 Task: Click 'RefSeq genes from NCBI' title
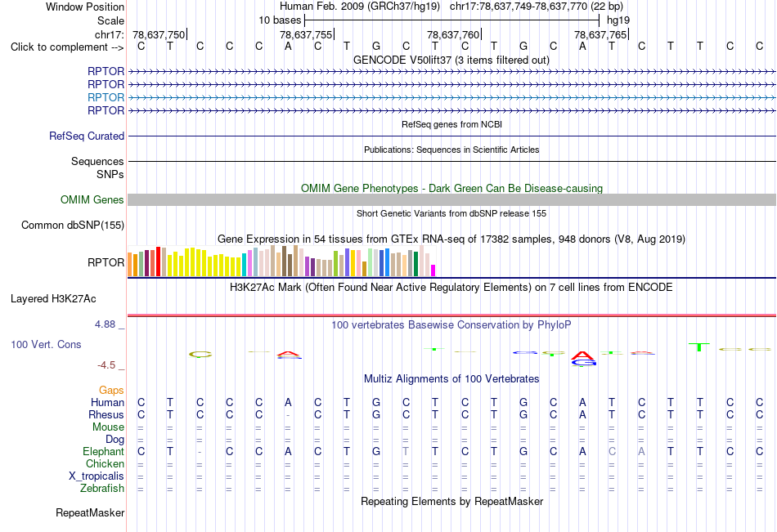click(x=451, y=124)
